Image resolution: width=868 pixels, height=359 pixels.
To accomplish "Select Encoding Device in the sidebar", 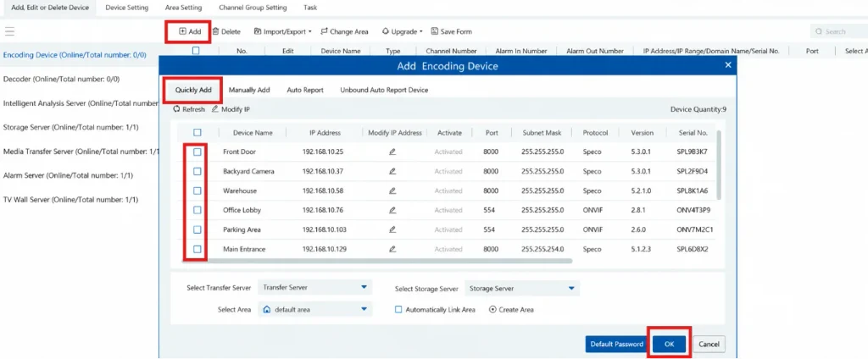I will (x=75, y=55).
